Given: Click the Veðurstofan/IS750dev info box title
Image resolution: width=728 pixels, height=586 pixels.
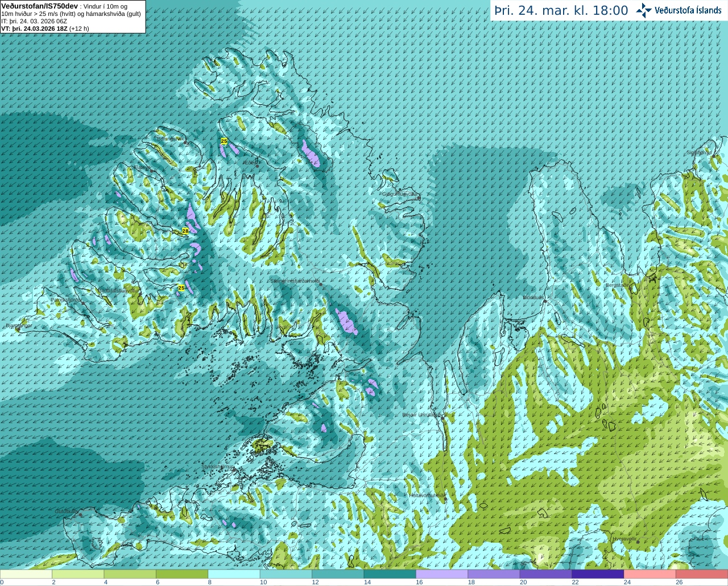Looking at the screenshot, I should 40,6.
